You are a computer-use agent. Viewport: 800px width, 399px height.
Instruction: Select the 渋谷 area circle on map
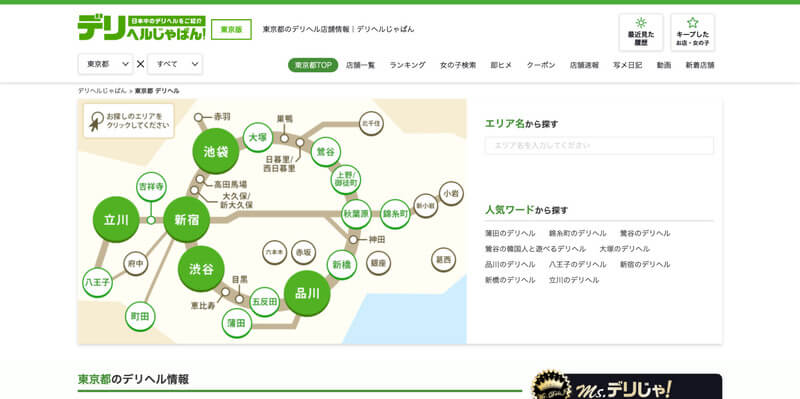click(x=201, y=269)
